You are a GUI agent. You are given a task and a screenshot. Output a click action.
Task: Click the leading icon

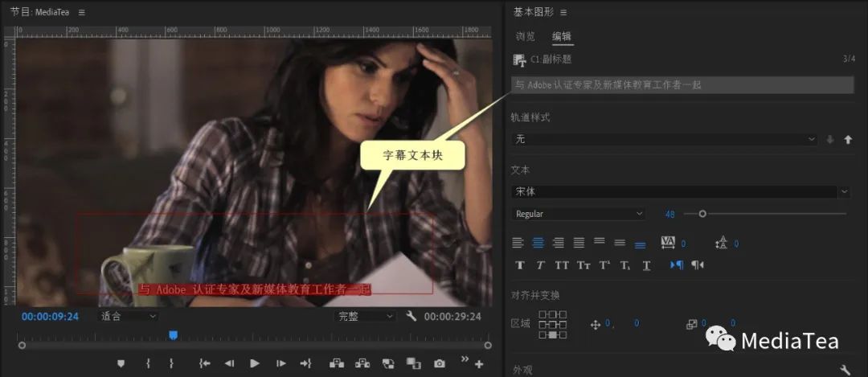point(721,243)
